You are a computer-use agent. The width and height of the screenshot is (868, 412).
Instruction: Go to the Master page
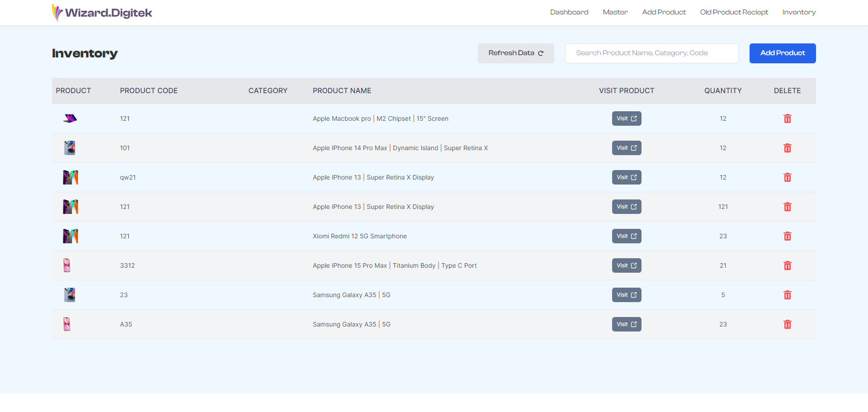(615, 12)
